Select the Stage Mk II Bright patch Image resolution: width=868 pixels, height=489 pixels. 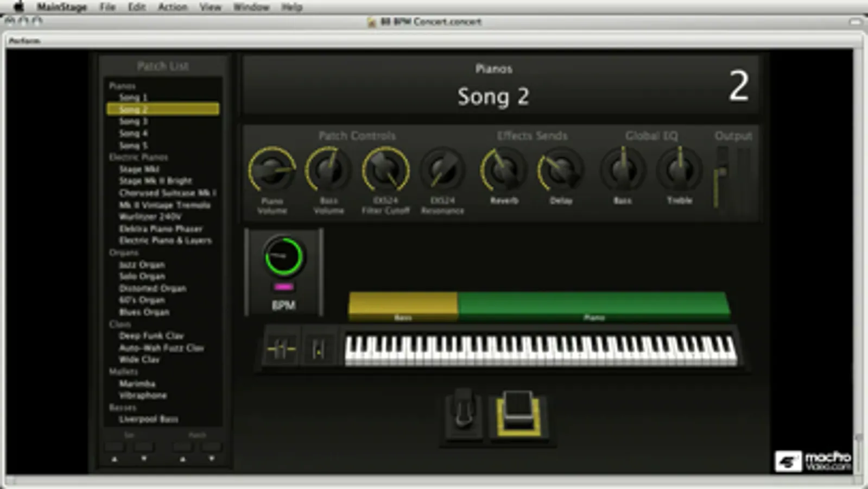point(155,181)
